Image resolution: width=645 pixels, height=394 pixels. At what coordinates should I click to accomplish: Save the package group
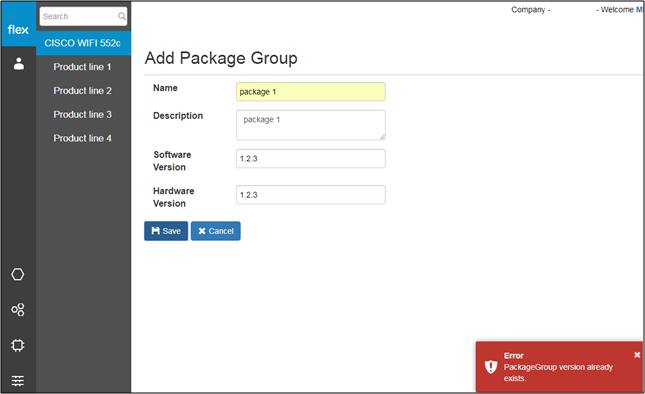point(166,231)
